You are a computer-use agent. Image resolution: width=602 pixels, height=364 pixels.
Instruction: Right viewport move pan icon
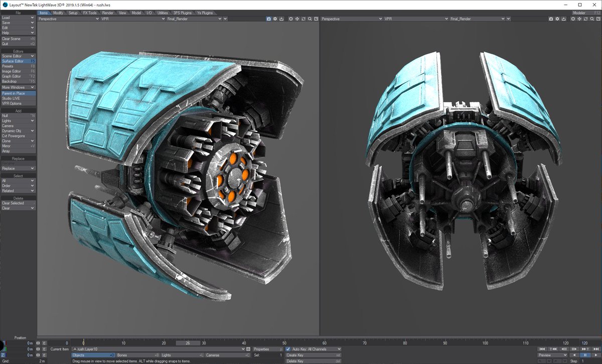coord(579,19)
